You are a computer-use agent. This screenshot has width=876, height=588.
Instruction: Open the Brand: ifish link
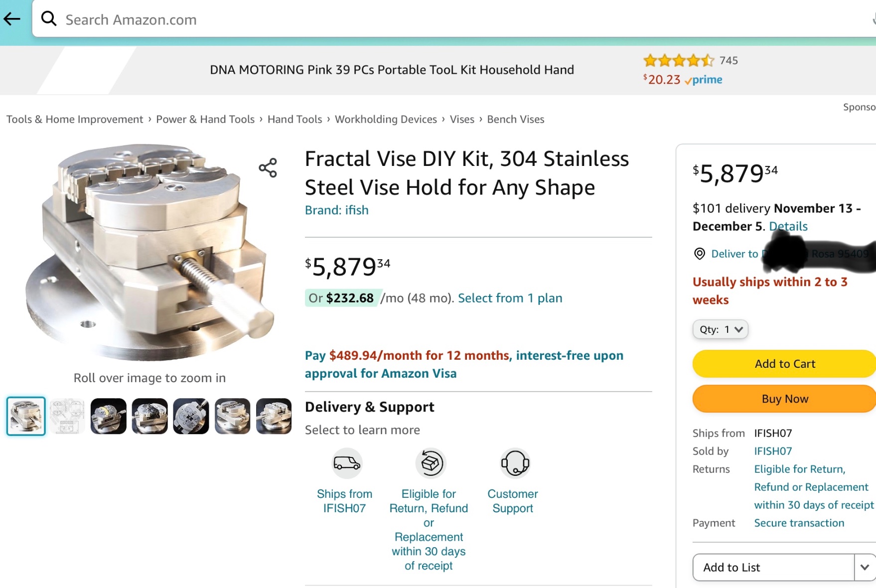[336, 210]
